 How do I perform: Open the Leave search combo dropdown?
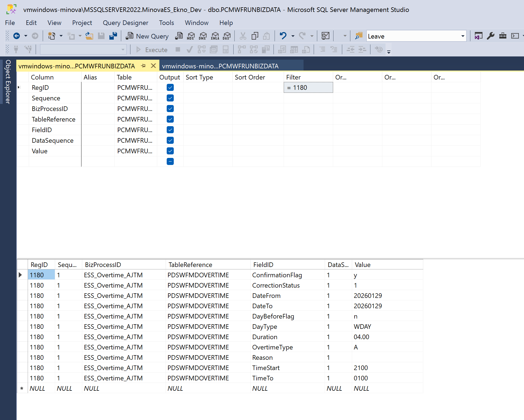click(x=463, y=36)
